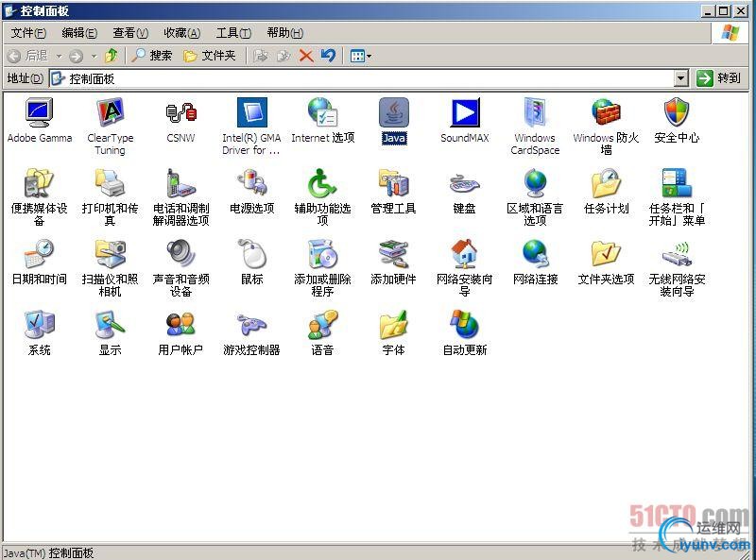
Task: Open the 收藏(A) menu
Action: (x=181, y=33)
